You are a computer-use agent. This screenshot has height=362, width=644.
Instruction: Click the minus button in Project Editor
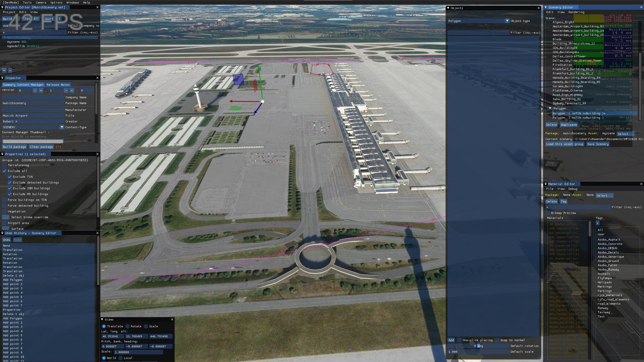(x=10, y=70)
